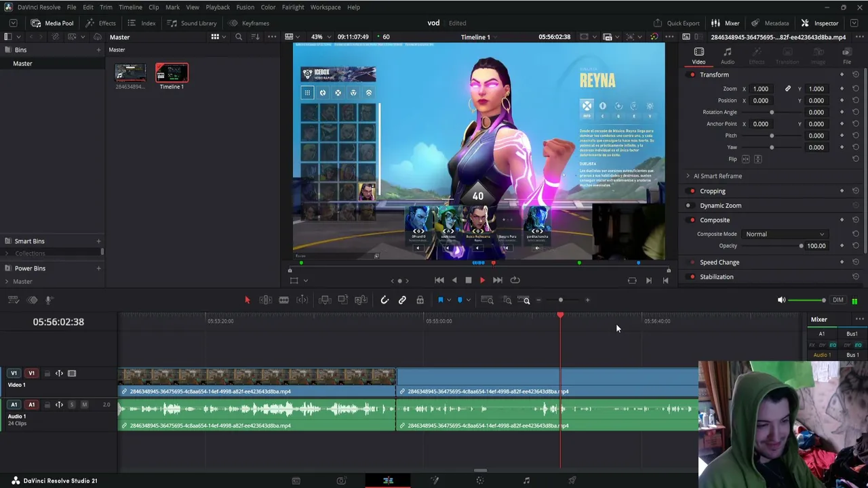Open the Fusion menu
Viewport: 868px width, 488px height.
245,7
